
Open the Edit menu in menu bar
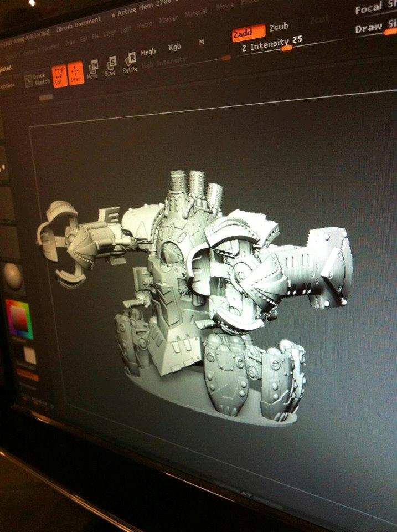pos(84,39)
